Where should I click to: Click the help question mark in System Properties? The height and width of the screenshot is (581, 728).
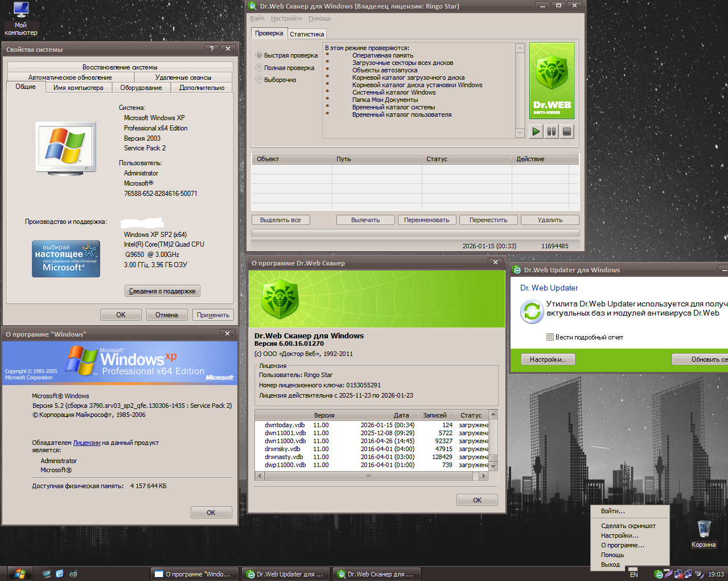(212, 49)
